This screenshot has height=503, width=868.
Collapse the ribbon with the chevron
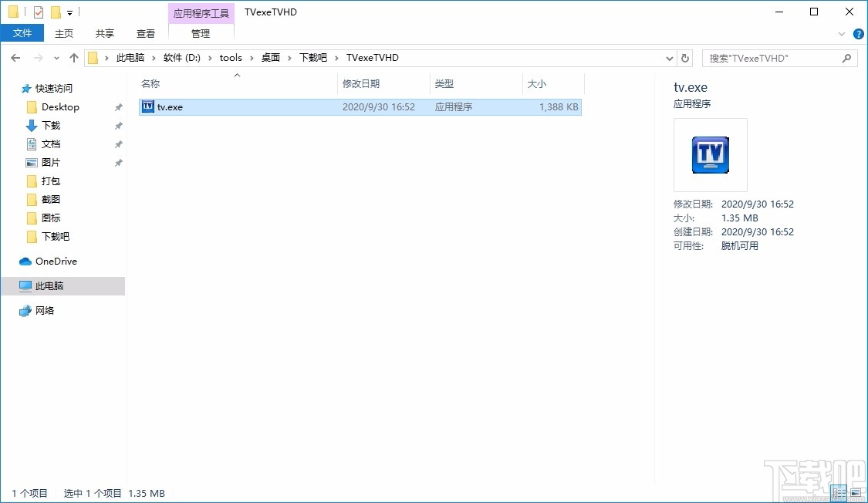(x=841, y=33)
